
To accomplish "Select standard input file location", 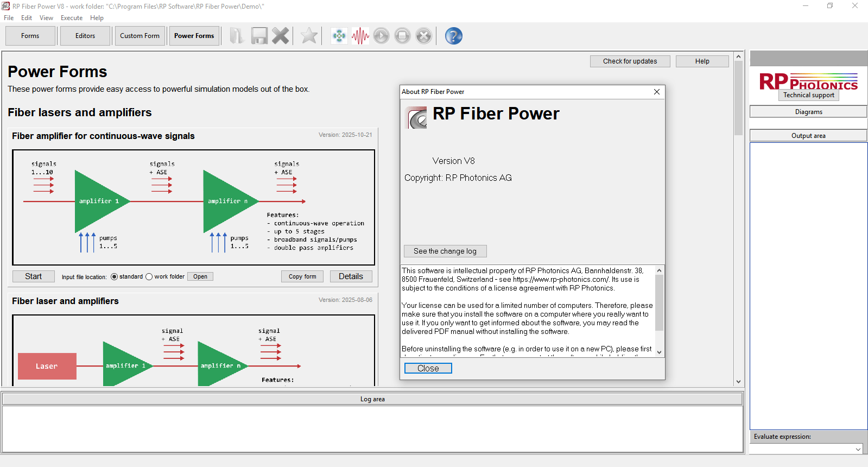I will coord(114,276).
